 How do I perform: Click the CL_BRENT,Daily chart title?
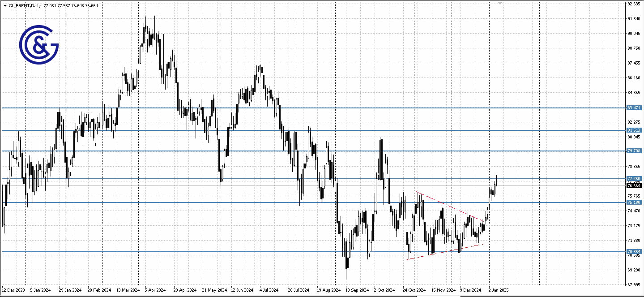click(25, 5)
